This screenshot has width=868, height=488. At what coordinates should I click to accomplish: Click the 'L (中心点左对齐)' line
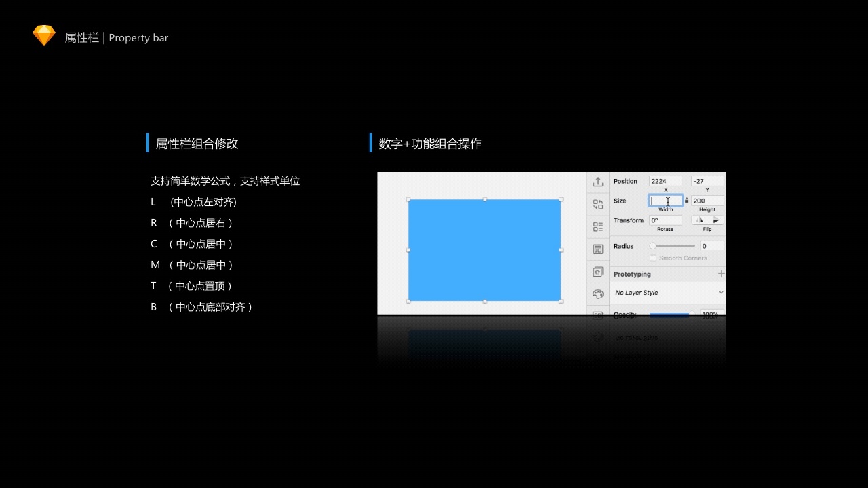tap(193, 202)
